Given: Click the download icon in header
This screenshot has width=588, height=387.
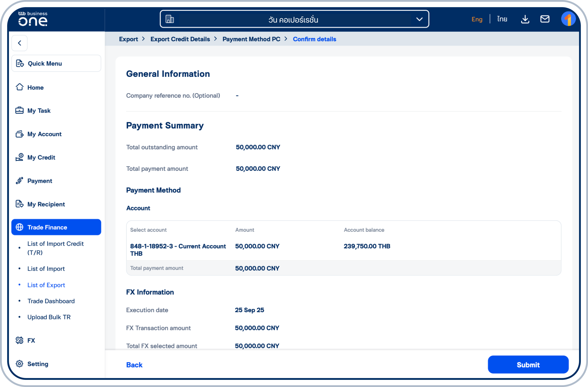Looking at the screenshot, I should (525, 19).
